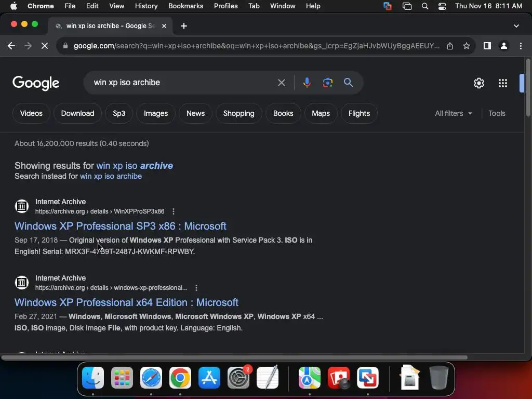Screen dimensions: 532x399
Task: Open Finder from the Dock
Action: pos(93,378)
